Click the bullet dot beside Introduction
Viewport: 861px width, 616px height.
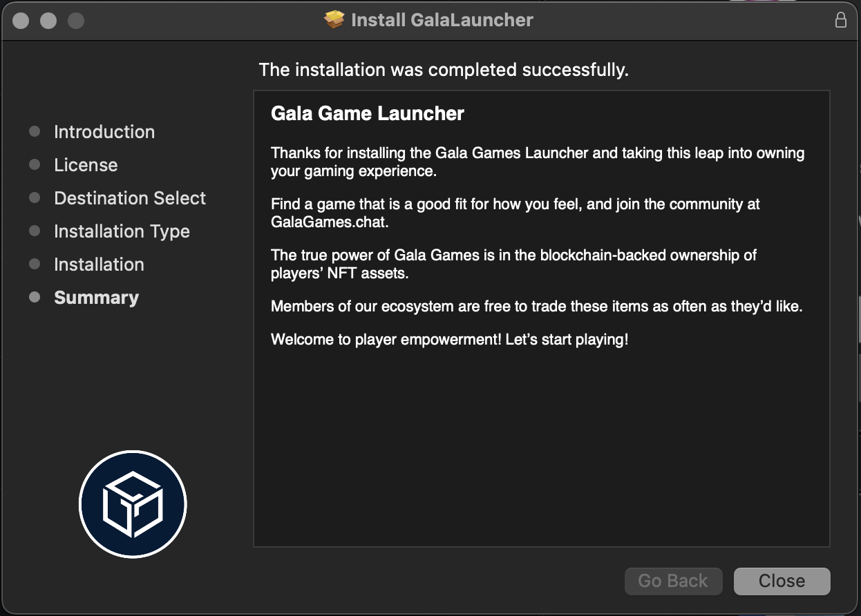point(35,131)
